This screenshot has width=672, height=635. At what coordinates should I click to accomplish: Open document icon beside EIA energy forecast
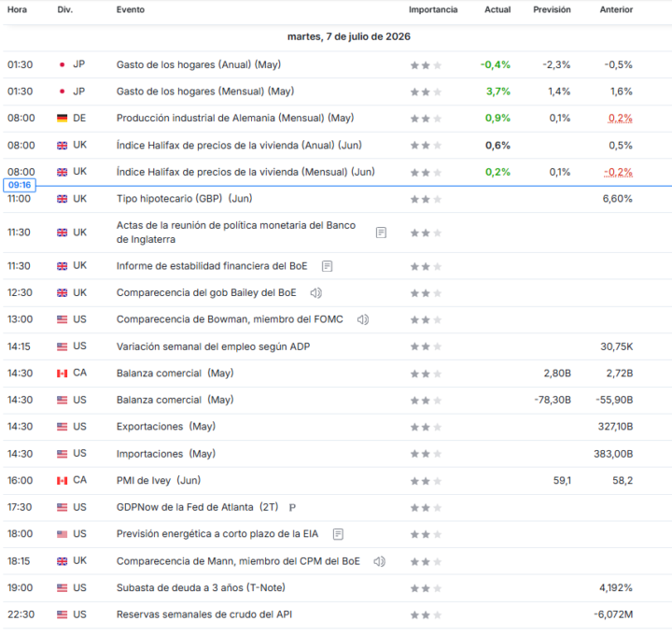338,534
